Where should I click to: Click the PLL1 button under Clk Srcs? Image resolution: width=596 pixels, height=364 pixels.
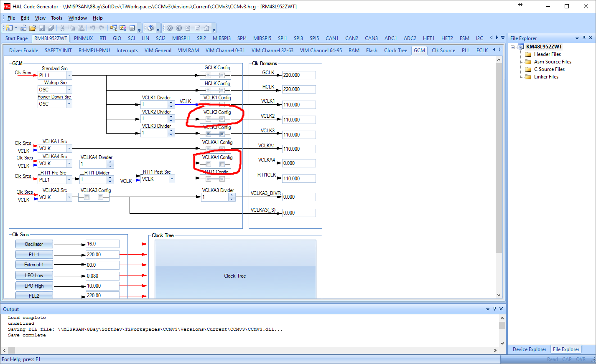[x=34, y=255]
